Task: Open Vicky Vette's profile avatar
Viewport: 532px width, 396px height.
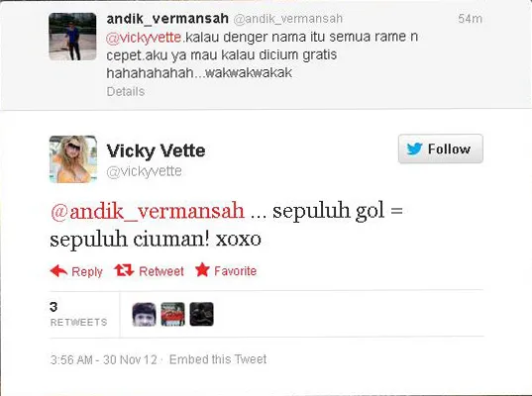Action: (73, 159)
